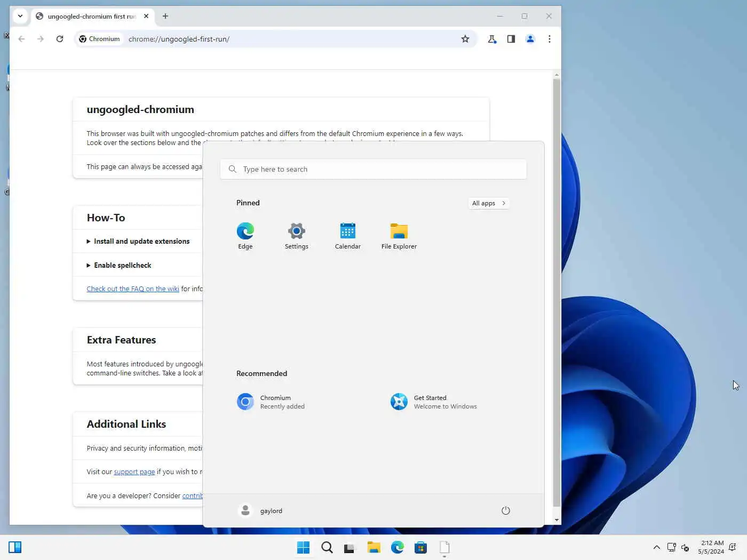This screenshot has width=747, height=560.
Task: Click the power button in Start menu
Action: pyautogui.click(x=506, y=510)
